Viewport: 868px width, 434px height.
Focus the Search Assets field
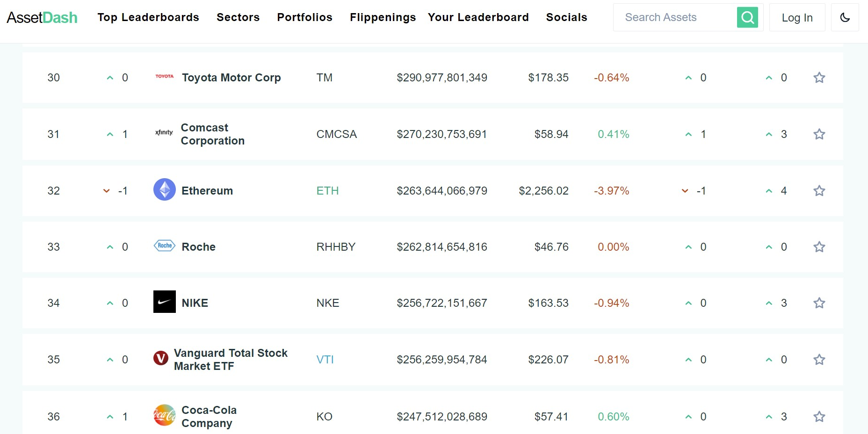[674, 18]
